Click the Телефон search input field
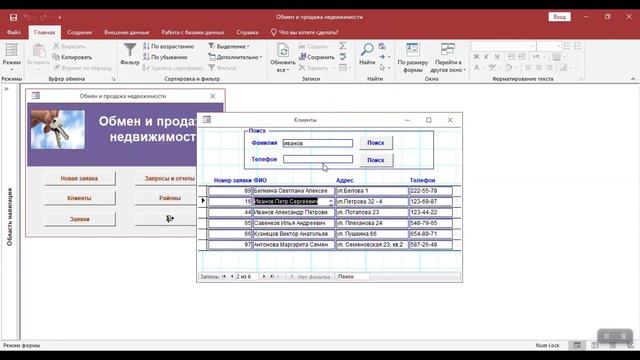 (318, 159)
